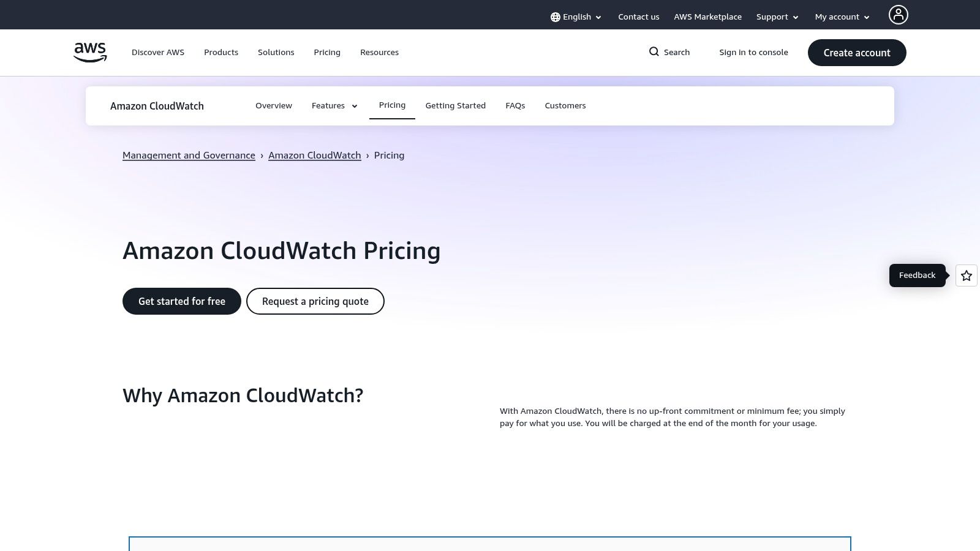
Task: Click the star favorite icon
Action: click(x=966, y=275)
